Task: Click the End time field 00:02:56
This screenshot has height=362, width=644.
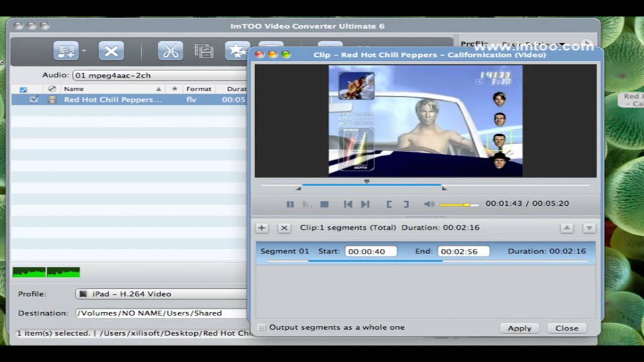Action: coord(463,251)
